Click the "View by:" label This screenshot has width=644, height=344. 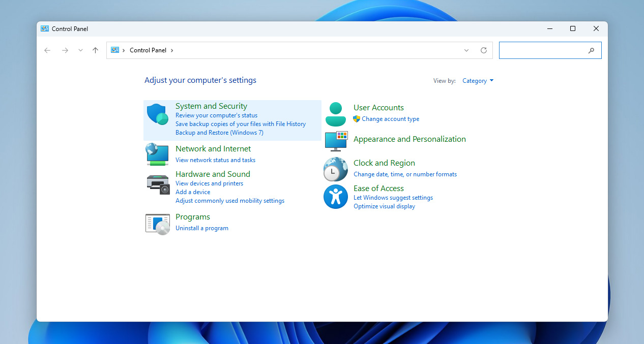(x=444, y=81)
